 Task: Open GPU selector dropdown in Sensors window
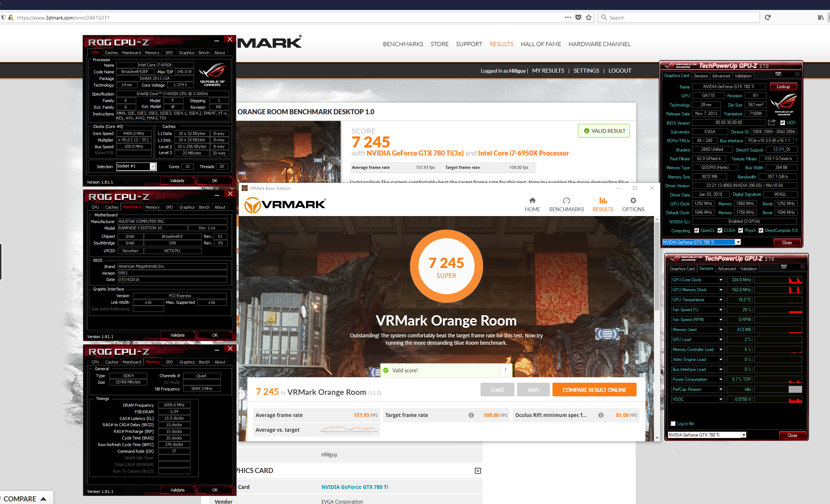744,435
